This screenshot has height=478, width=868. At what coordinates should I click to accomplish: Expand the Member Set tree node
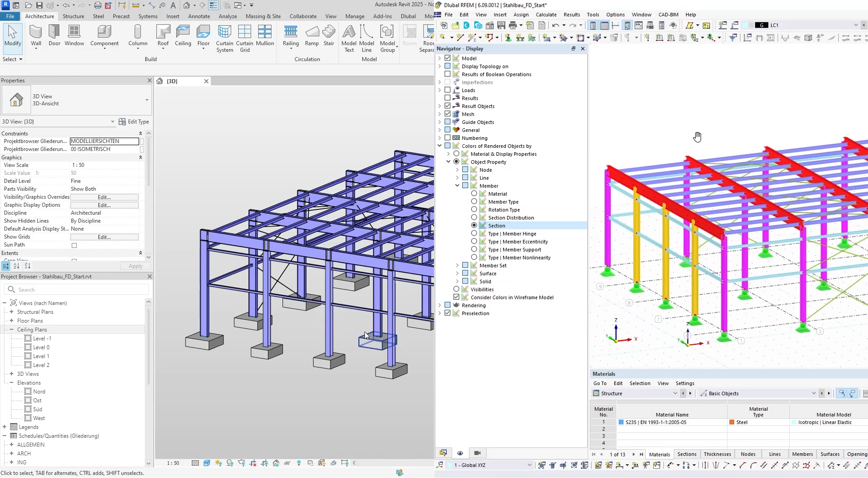[x=457, y=265]
